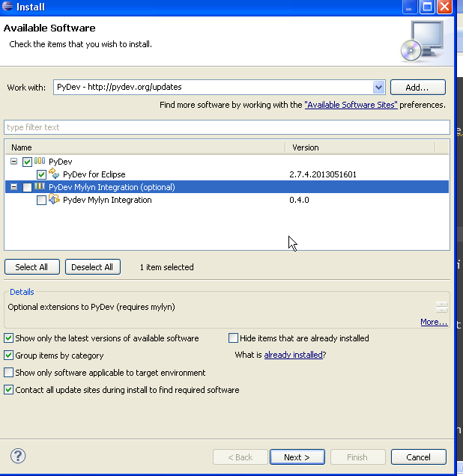Viewport: 463px width, 476px height.
Task: Open the already installed link
Action: pos(293,355)
